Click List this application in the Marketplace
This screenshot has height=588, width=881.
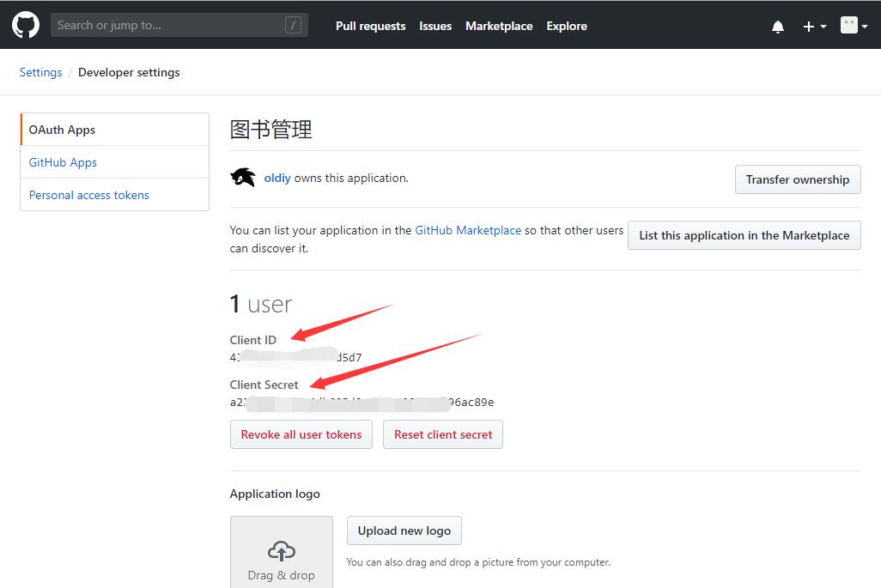(x=744, y=235)
